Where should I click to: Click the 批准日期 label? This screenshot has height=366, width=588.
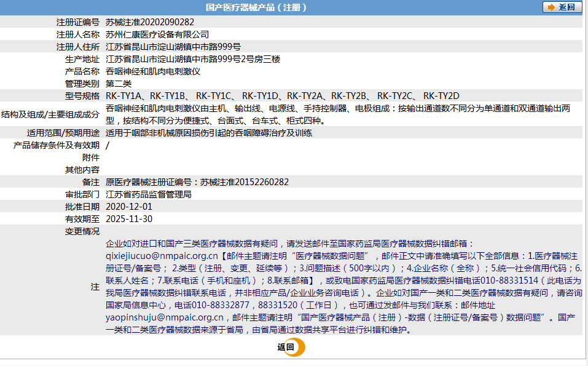click(x=82, y=207)
